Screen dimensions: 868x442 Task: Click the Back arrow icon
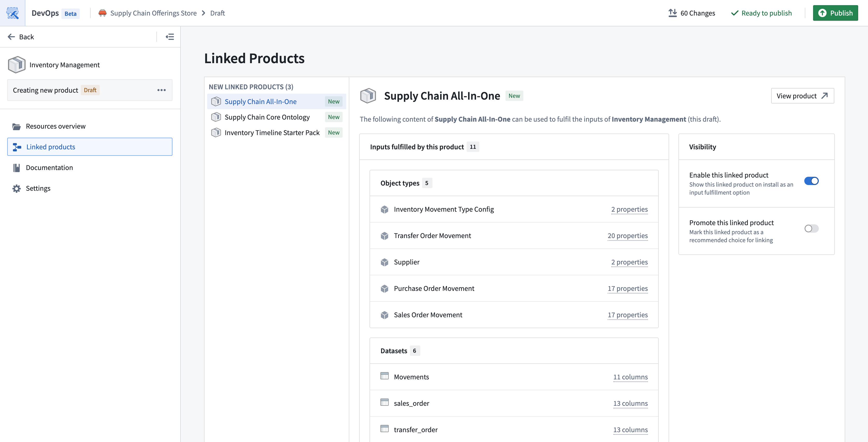[x=11, y=37]
